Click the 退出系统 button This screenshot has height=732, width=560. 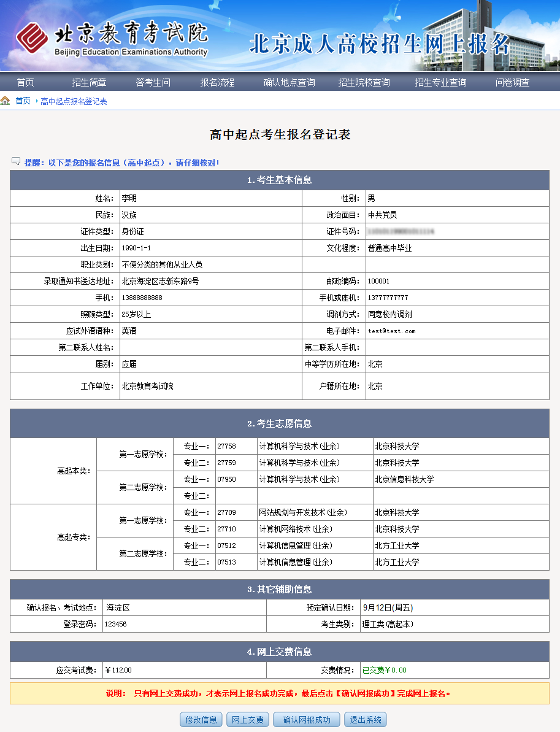point(366,720)
